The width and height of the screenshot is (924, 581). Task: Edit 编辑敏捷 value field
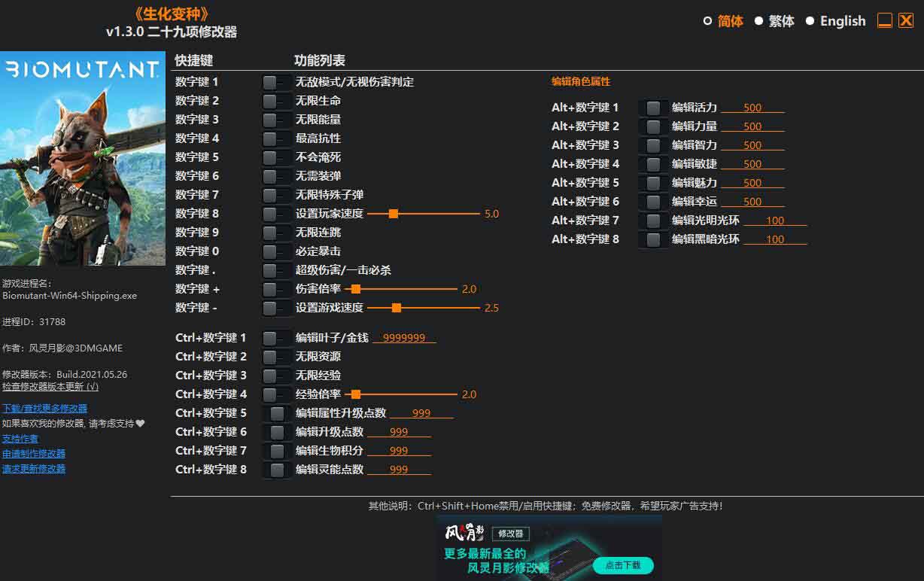click(752, 164)
